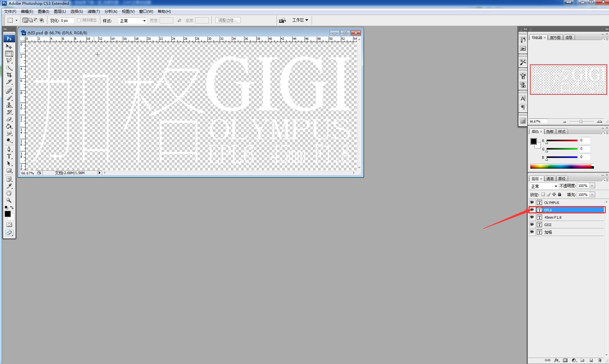The width and height of the screenshot is (609, 364).
Task: Select the Paint Bucket tool
Action: click(x=9, y=126)
